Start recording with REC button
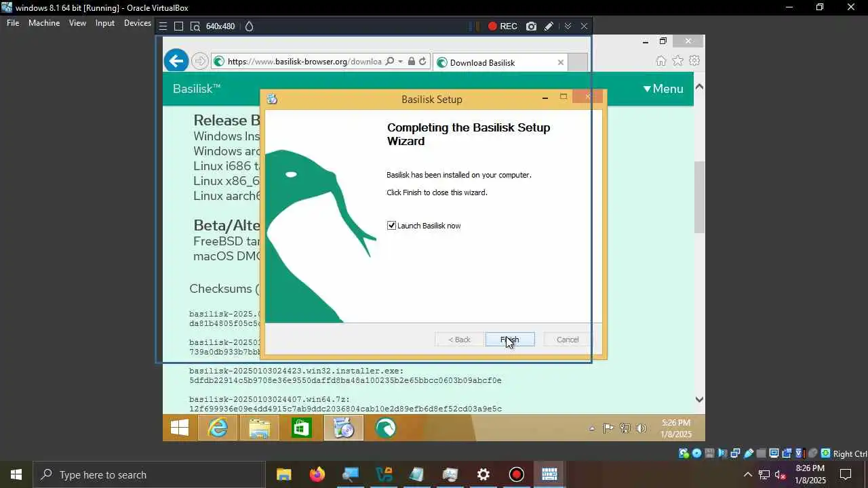868x488 pixels. (x=502, y=26)
